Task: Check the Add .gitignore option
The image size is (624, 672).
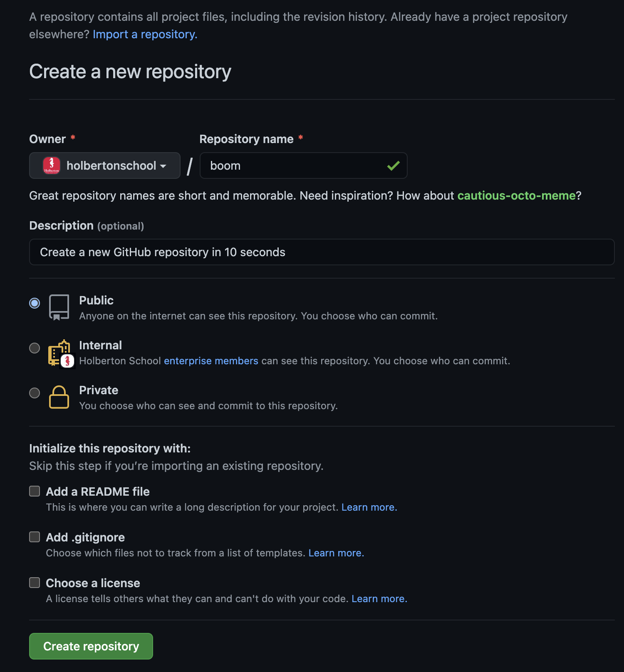Action: coord(35,537)
